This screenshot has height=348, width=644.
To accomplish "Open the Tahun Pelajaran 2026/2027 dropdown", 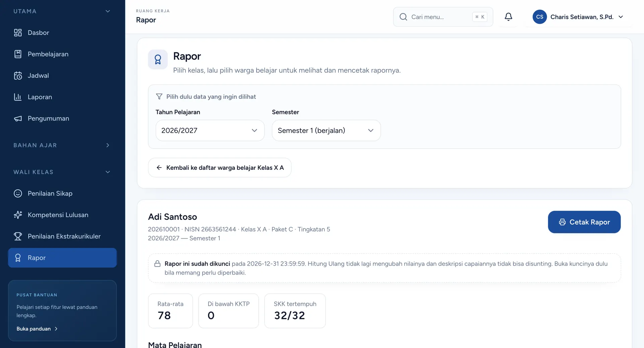I will click(210, 130).
